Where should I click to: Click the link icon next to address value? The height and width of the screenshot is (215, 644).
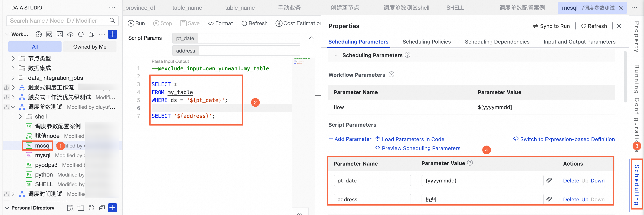pyautogui.click(x=549, y=199)
